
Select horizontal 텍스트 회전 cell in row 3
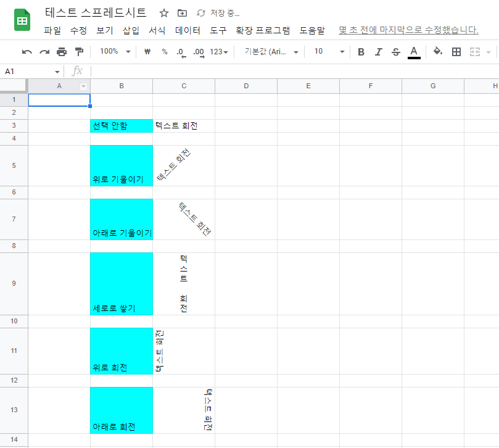pyautogui.click(x=184, y=126)
